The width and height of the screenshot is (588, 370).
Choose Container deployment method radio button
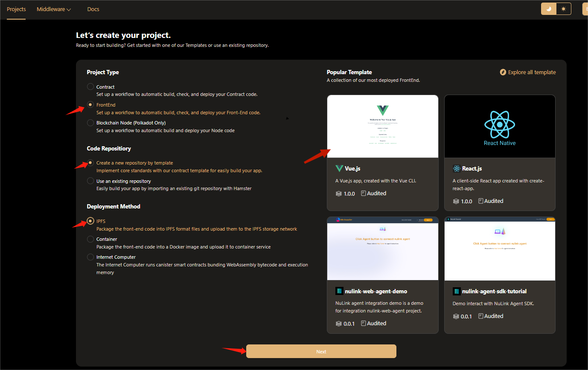(x=90, y=239)
